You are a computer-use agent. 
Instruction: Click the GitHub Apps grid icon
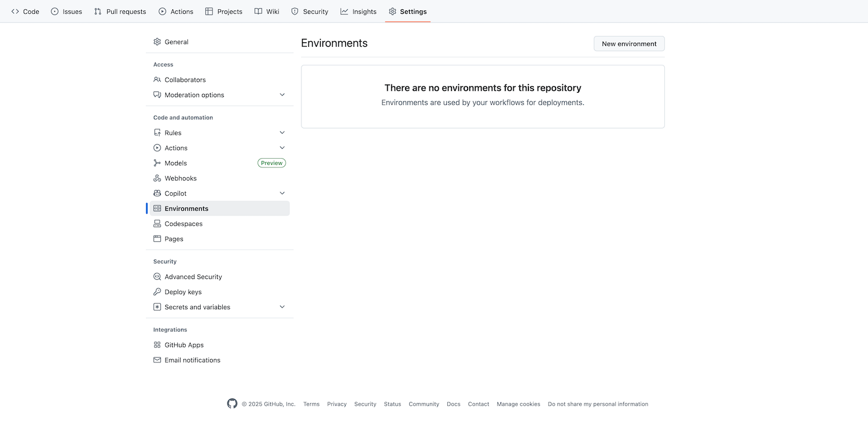157,345
